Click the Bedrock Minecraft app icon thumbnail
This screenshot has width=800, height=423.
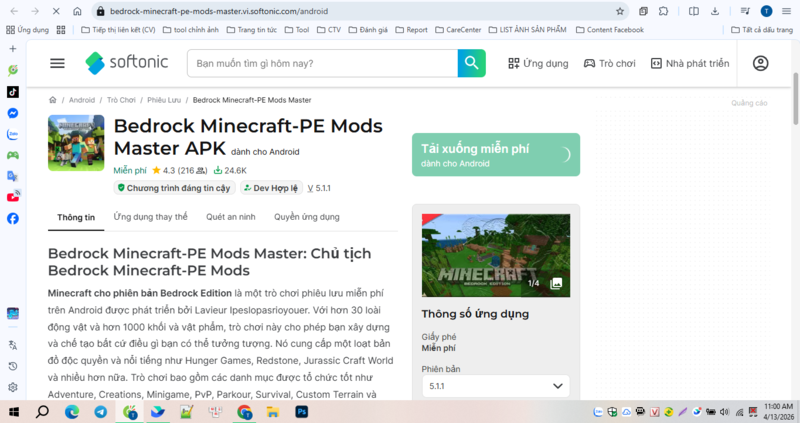[76, 143]
